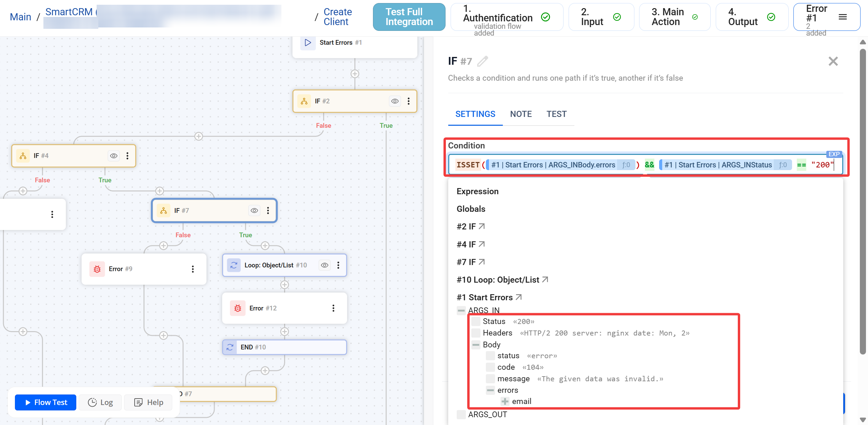Viewport: 868px width, 425px height.
Task: Click the loop icon on Loop: Object/List #10
Action: click(234, 265)
